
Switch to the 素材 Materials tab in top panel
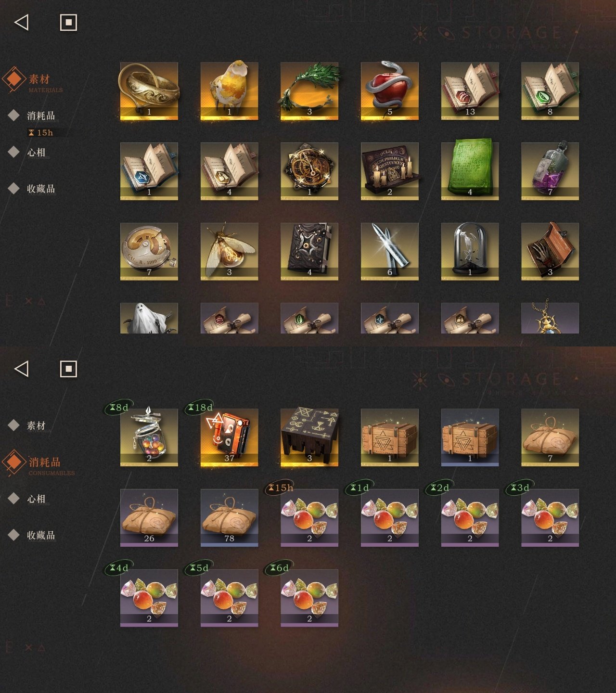click(38, 80)
